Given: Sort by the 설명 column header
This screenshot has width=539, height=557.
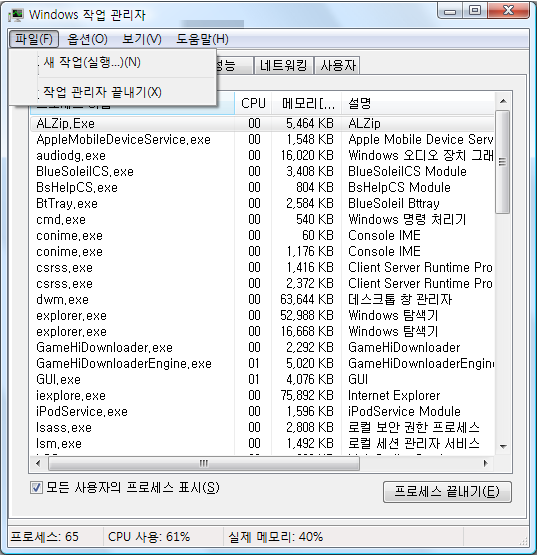Looking at the screenshot, I should [x=418, y=103].
